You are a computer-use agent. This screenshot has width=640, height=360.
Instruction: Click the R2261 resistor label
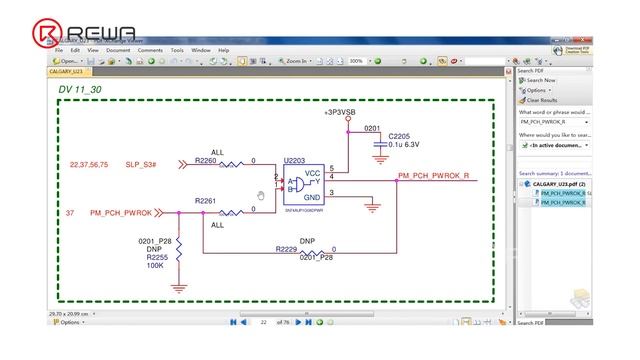coord(205,201)
